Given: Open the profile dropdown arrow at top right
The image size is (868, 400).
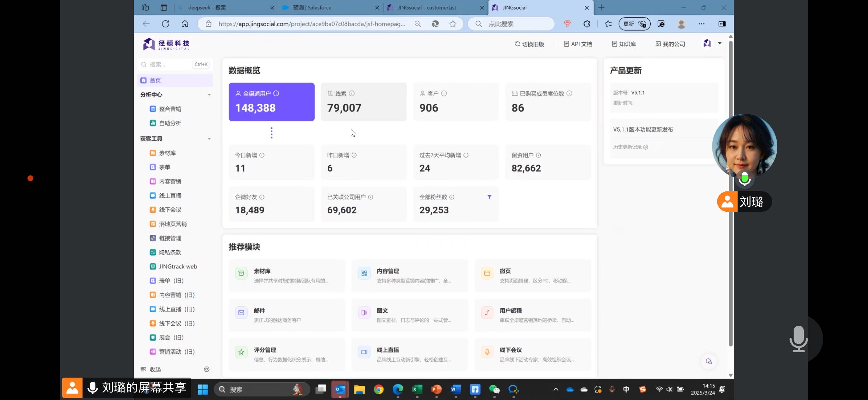Looking at the screenshot, I should (720, 43).
